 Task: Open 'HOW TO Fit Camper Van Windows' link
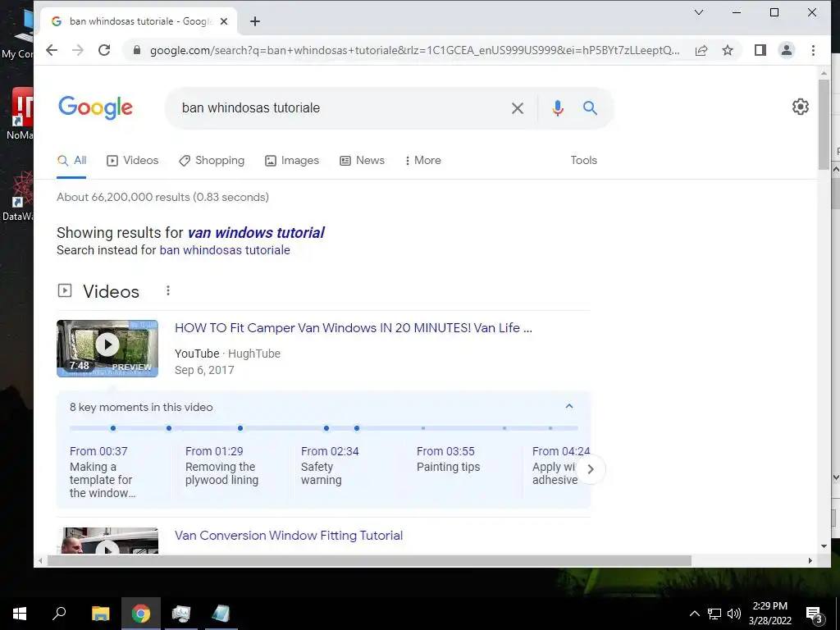coord(353,328)
